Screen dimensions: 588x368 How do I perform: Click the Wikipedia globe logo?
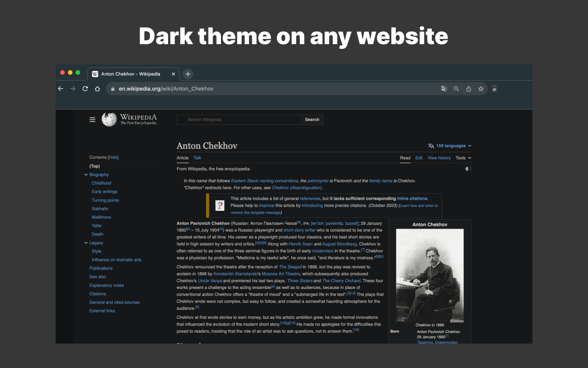coord(108,119)
